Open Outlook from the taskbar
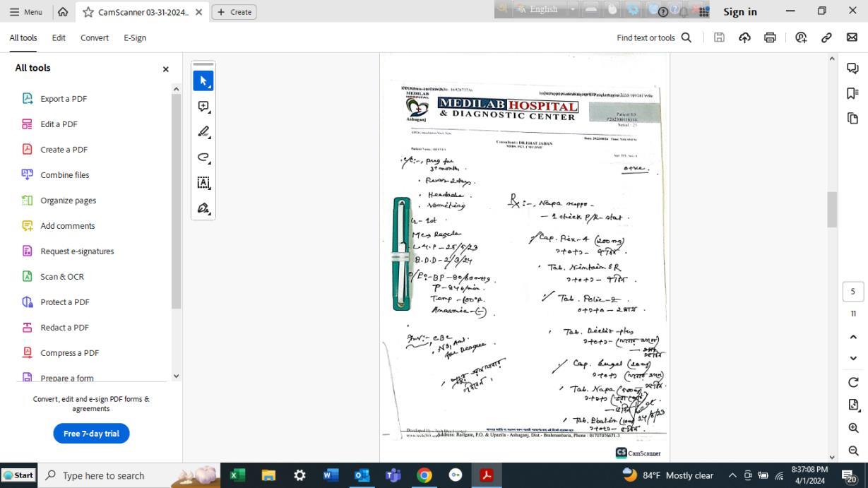 click(362, 475)
